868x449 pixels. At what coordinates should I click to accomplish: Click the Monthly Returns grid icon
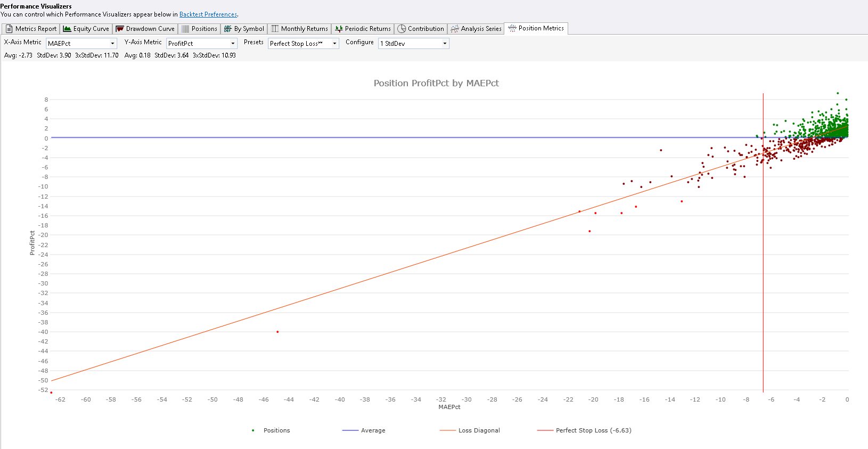(275, 29)
